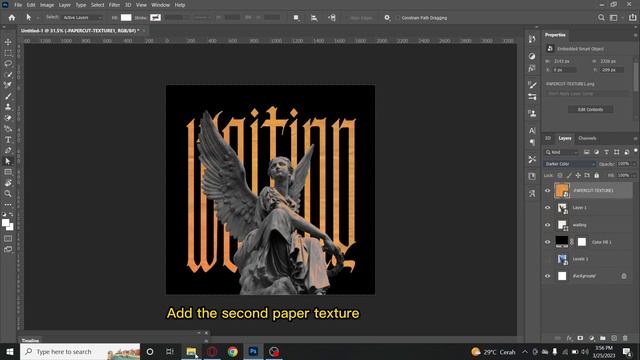640x360 pixels.
Task: Add a layer style with fx icon
Action: click(569, 338)
